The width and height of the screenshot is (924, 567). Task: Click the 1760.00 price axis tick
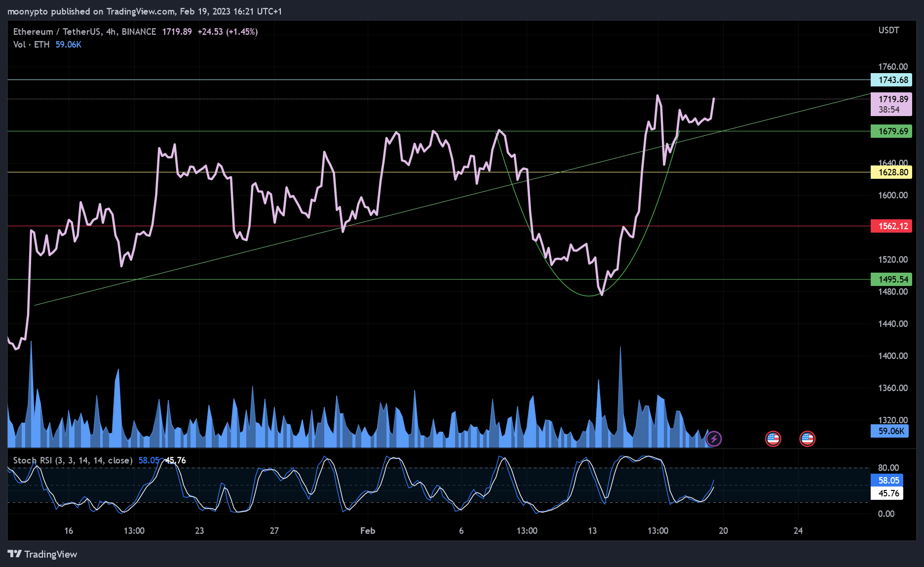click(x=893, y=67)
